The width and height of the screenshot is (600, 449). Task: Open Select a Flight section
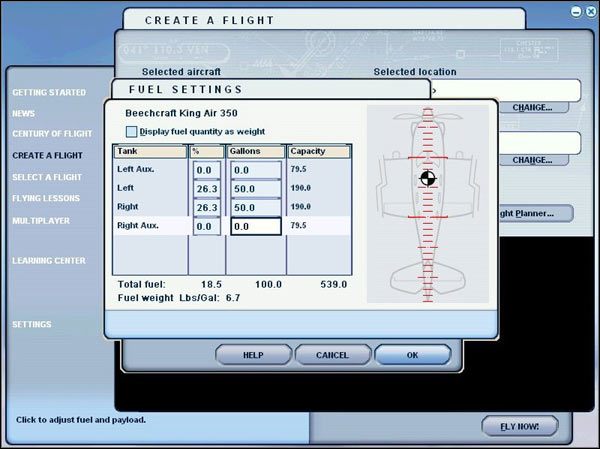[x=47, y=177]
